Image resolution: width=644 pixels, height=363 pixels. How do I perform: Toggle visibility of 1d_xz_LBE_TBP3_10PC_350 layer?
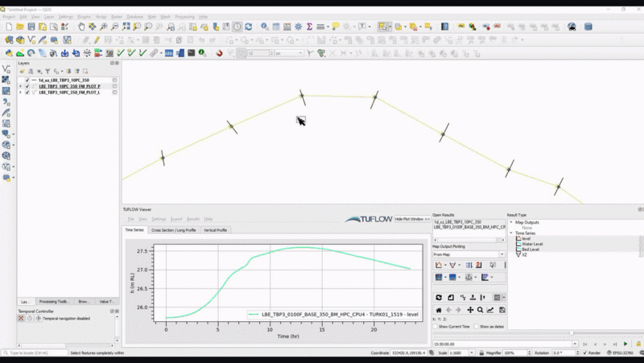pyautogui.click(x=27, y=80)
